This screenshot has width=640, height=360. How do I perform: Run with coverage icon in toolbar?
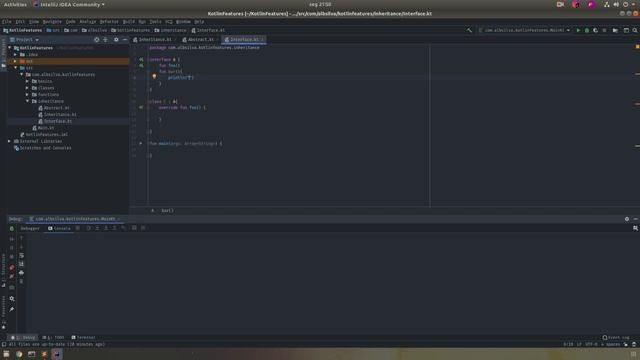tap(596, 30)
